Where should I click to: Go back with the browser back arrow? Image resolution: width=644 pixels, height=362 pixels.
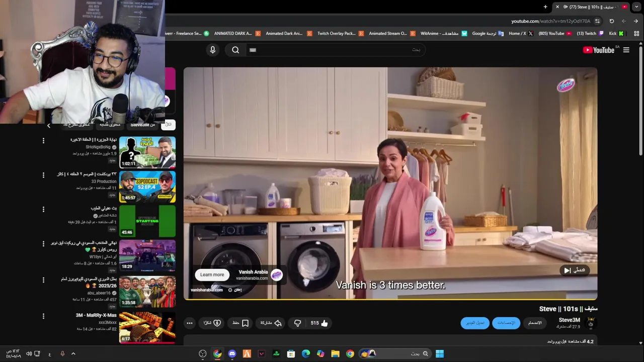click(636, 21)
